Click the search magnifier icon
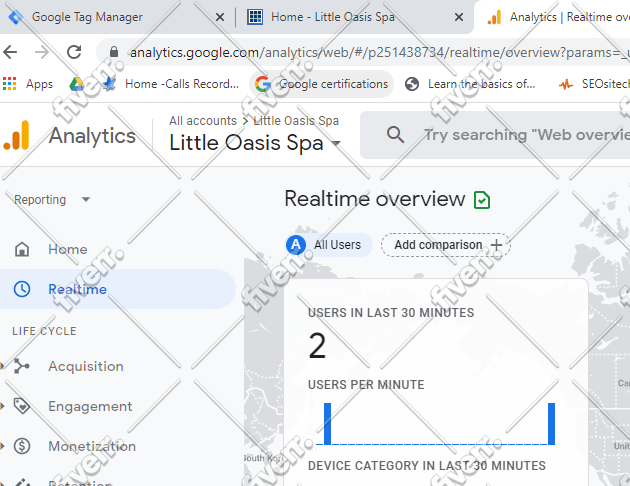This screenshot has height=486, width=630. click(395, 135)
